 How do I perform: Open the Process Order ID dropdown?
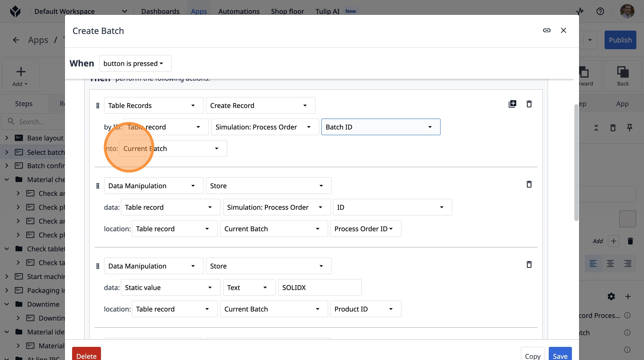pyautogui.click(x=365, y=229)
